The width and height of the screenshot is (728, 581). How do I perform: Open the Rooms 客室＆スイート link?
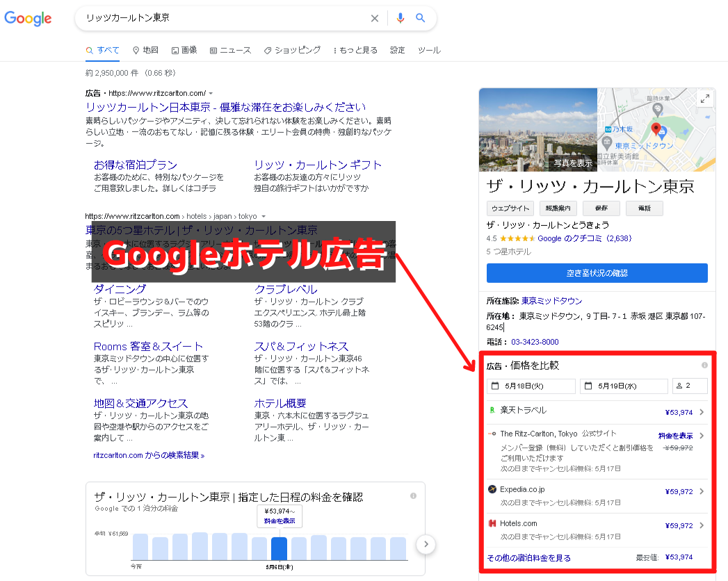pos(148,346)
